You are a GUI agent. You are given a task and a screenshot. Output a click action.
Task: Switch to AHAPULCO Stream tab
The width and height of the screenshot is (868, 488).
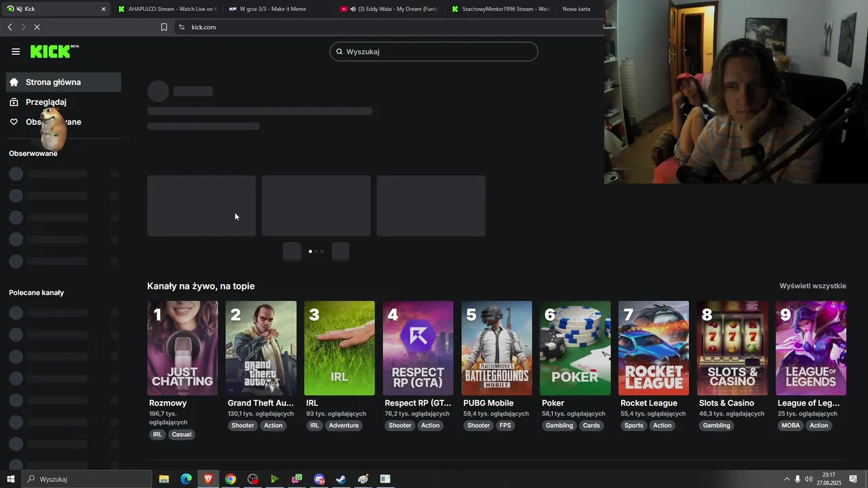click(167, 9)
